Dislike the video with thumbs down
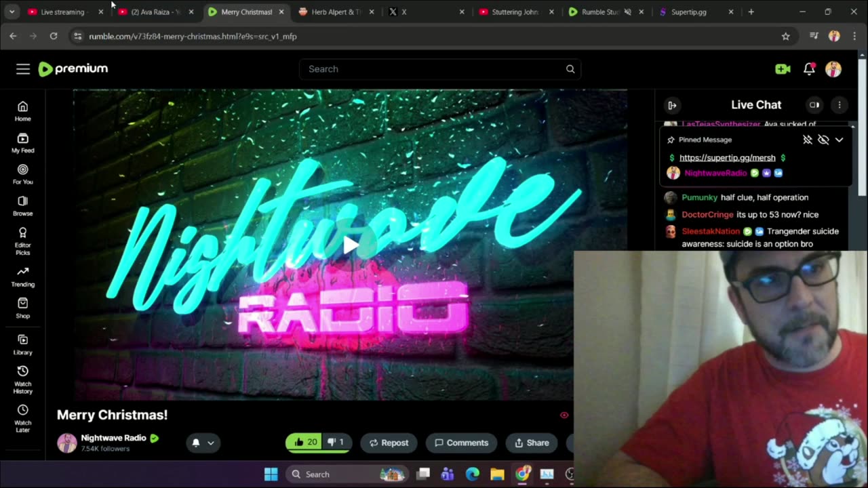Image resolution: width=868 pixels, height=488 pixels. click(x=336, y=443)
